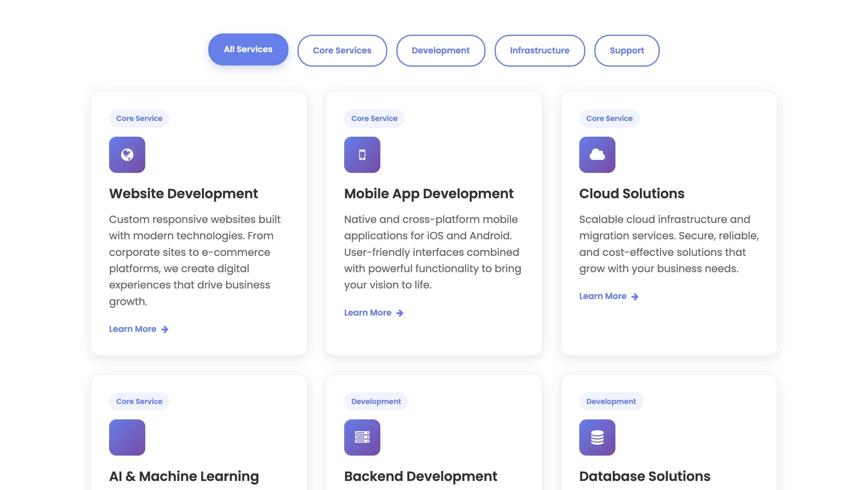This screenshot has height=490, width=868.
Task: Click the blank AI & Machine Learning icon tile
Action: coord(127,437)
